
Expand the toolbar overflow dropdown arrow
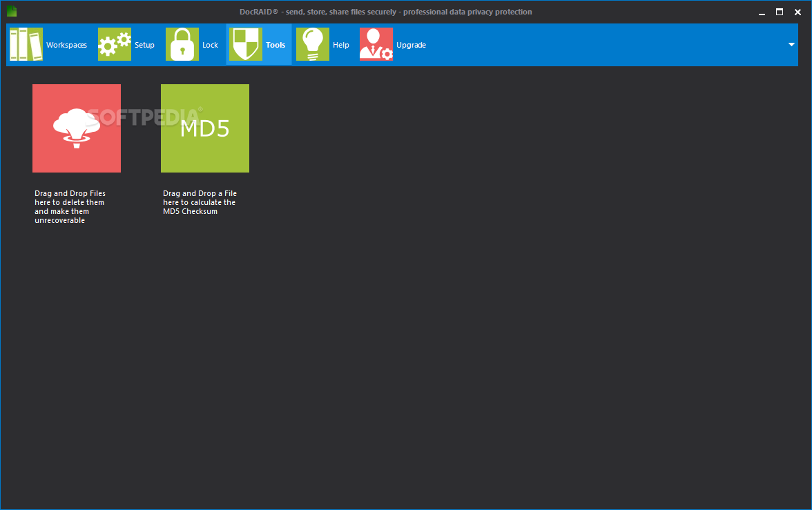click(x=791, y=45)
